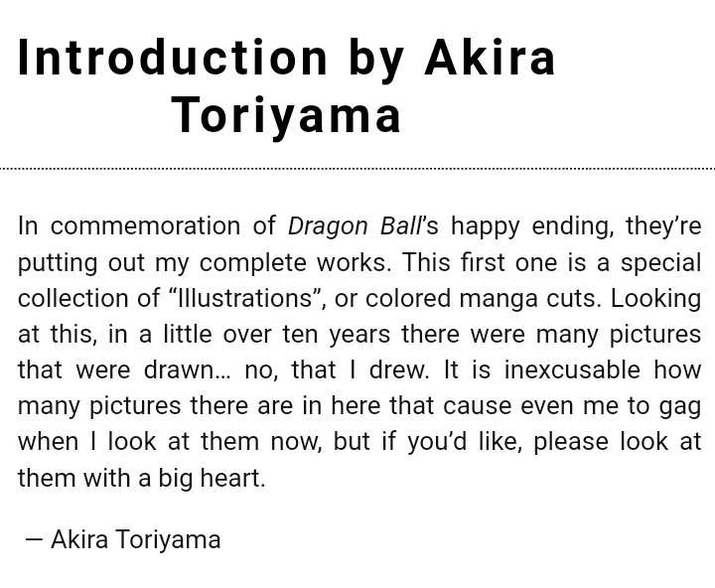This screenshot has height=588, width=715.
Task: Click the word "drawn…" with ellipsis
Action: coord(179,369)
